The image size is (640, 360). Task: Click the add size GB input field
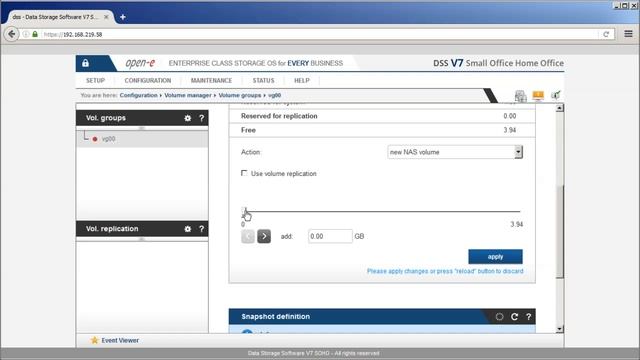330,236
